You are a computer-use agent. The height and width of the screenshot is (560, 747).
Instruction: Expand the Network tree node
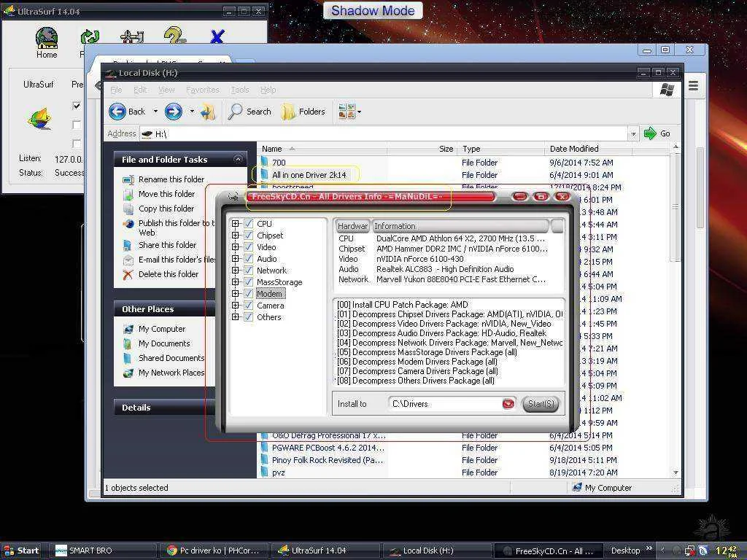236,270
